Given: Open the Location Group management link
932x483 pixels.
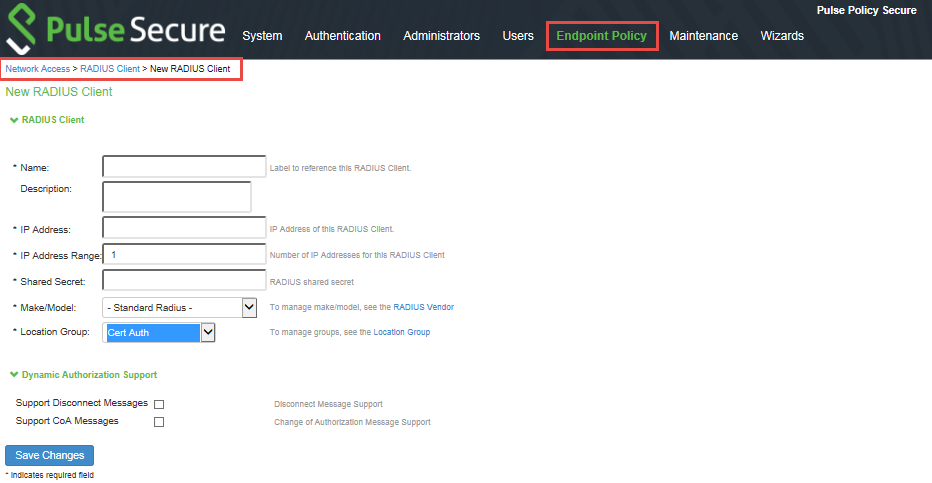Looking at the screenshot, I should click(x=401, y=332).
